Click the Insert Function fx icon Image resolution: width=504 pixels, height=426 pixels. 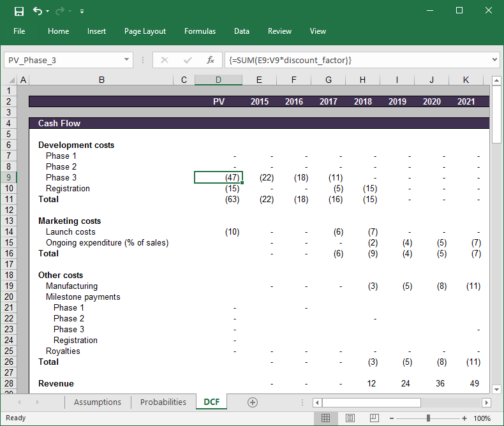pos(211,60)
